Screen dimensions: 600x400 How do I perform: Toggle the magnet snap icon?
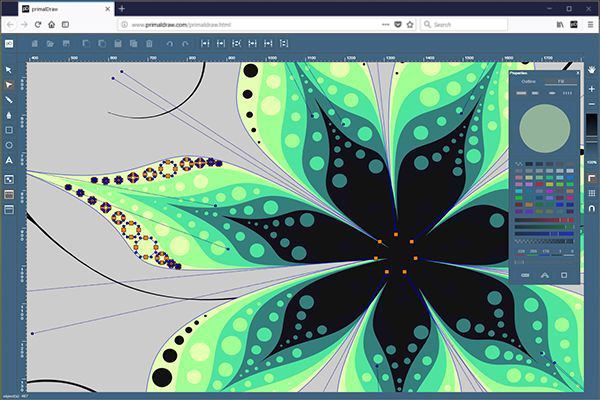coord(592,209)
